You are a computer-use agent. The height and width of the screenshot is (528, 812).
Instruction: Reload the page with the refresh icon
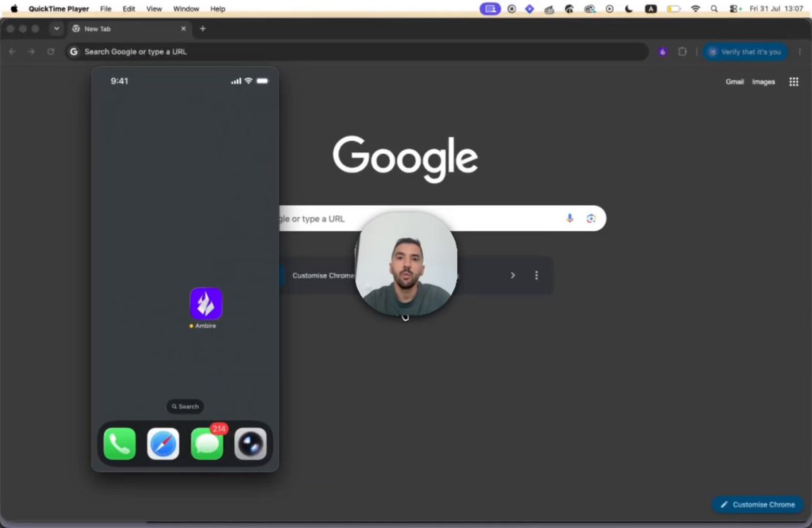click(x=51, y=51)
